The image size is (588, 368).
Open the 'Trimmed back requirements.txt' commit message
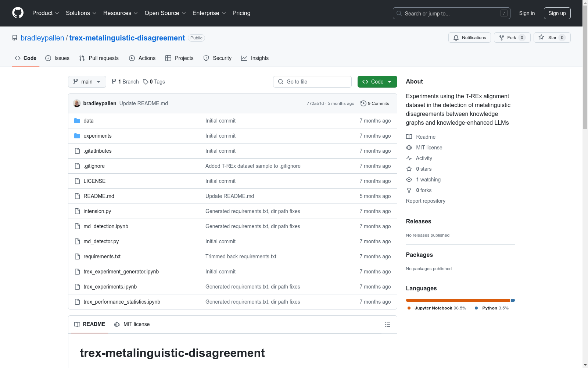(x=241, y=256)
